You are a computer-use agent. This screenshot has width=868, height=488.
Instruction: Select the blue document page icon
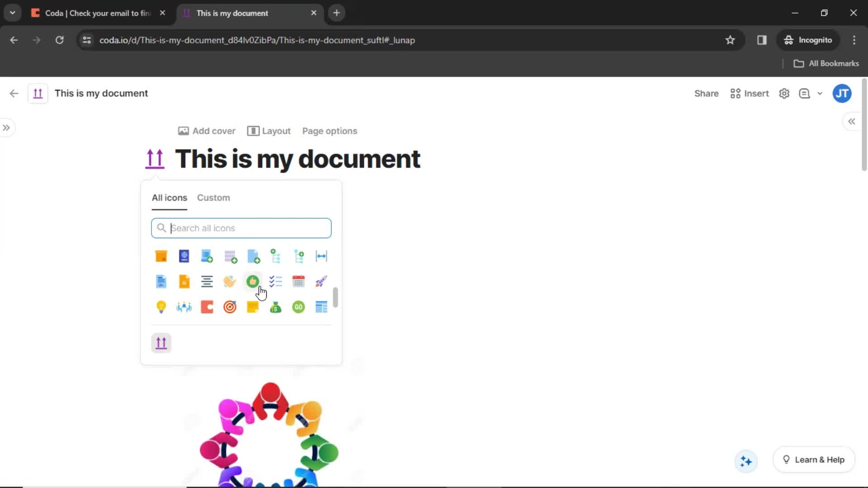tap(161, 281)
